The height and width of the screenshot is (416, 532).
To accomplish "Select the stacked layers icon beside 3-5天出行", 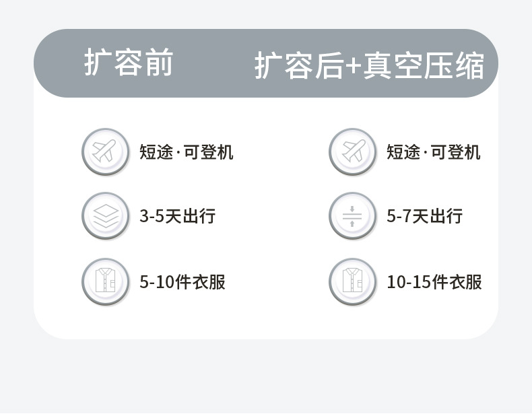I will tap(105, 216).
